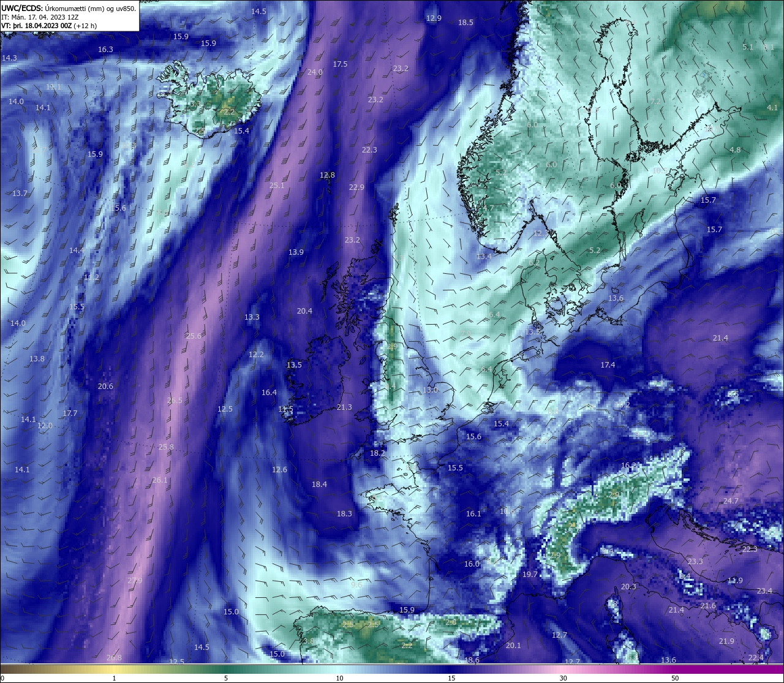Click the map value 17.5 in the Norwegian Sea
The width and height of the screenshot is (784, 683).
point(340,64)
